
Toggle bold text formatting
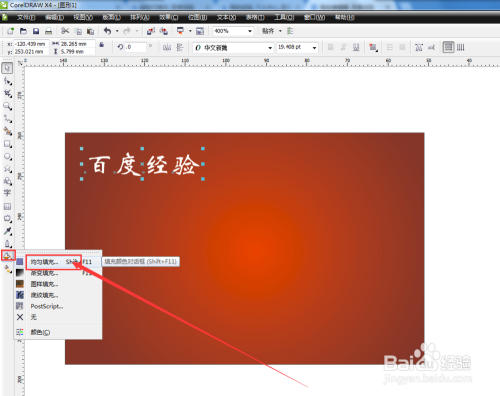point(331,47)
